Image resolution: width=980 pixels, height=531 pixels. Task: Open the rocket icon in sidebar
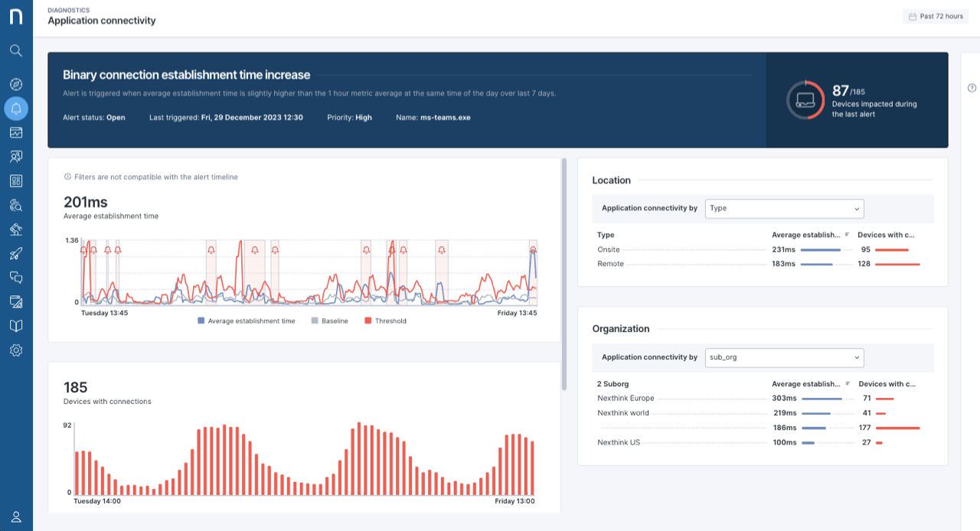click(x=16, y=253)
